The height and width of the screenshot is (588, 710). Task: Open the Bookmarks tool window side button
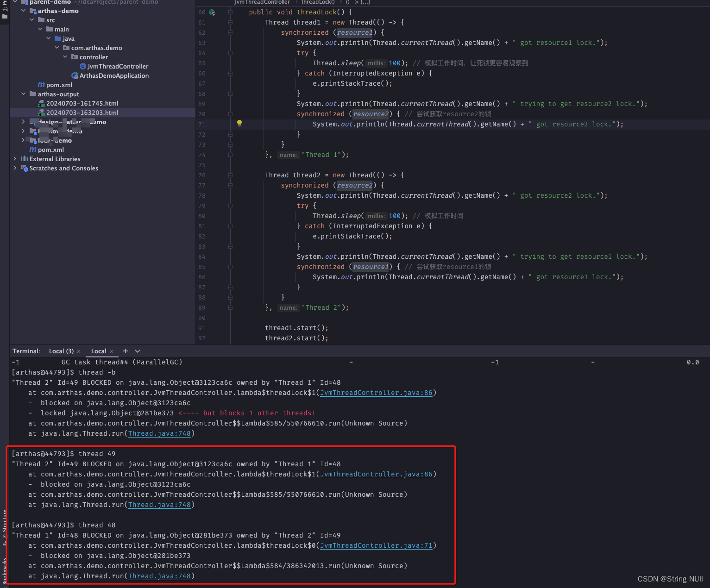pyautogui.click(x=5, y=572)
